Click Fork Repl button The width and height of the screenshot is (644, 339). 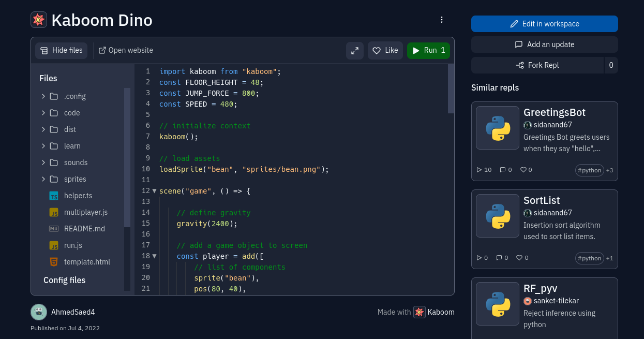coord(537,65)
